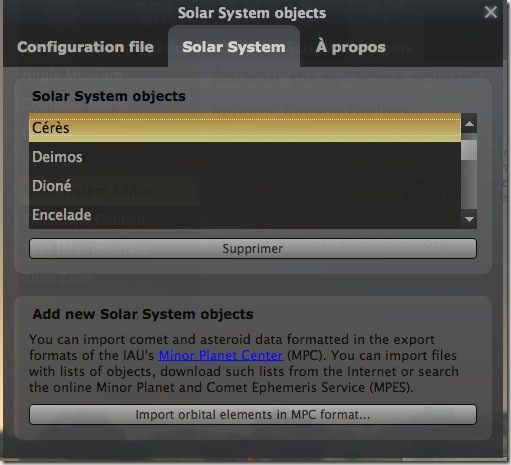Click Import orbital elements in MPC format
The width and height of the screenshot is (511, 465).
coord(253,414)
